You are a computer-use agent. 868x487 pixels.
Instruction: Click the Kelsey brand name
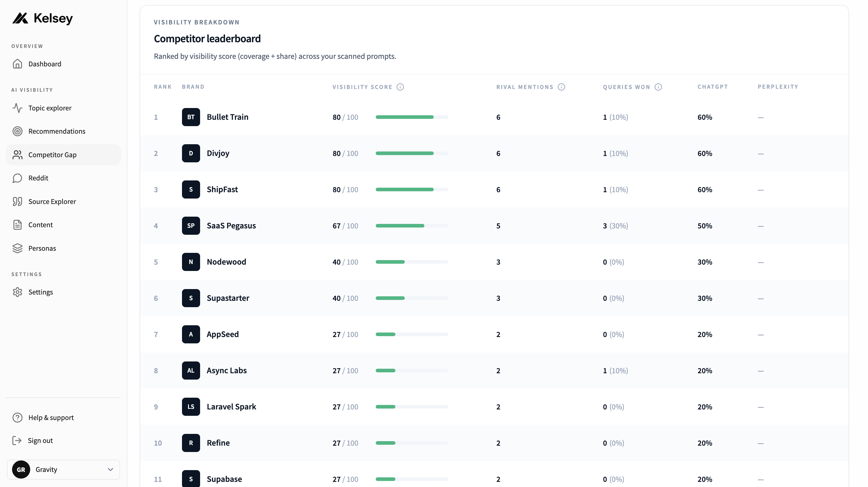click(53, 18)
